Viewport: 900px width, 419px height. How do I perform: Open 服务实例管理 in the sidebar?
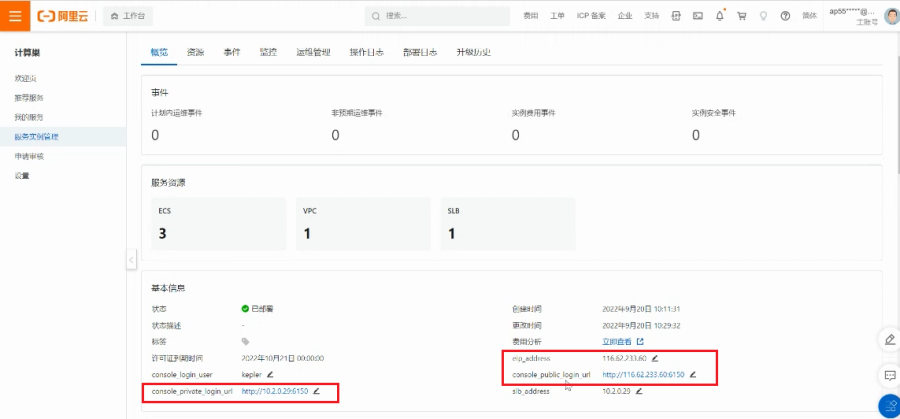(37, 137)
